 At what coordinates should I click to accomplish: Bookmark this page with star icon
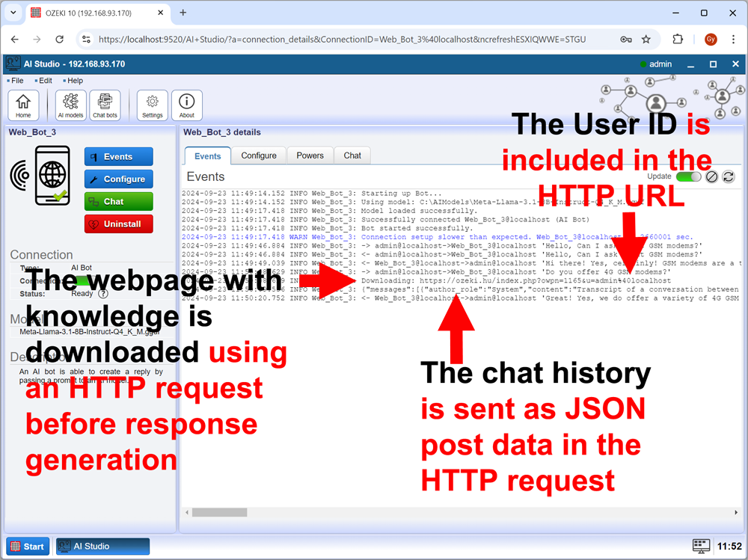pyautogui.click(x=646, y=39)
